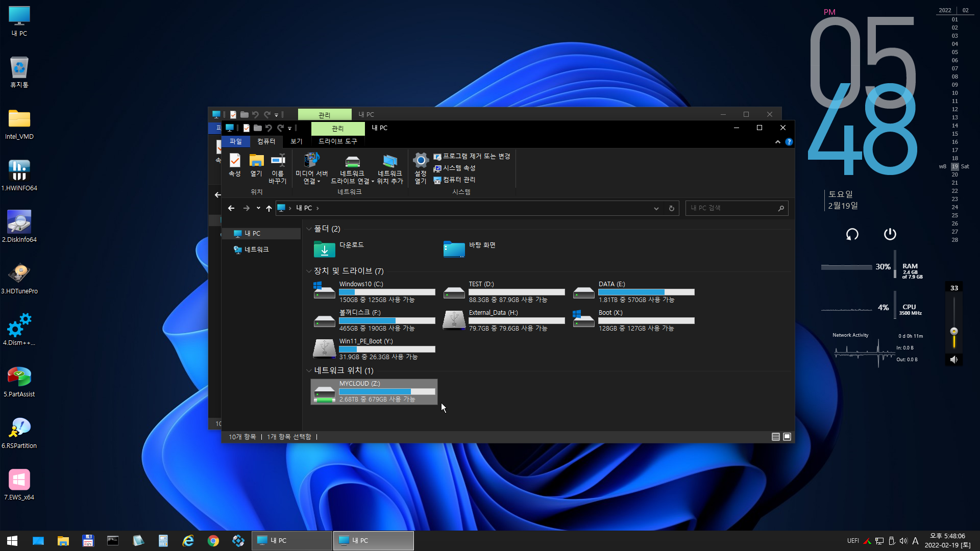Collapse the 장치 및 드라이브 (7) group
Screen dimensions: 980x551
click(309, 271)
